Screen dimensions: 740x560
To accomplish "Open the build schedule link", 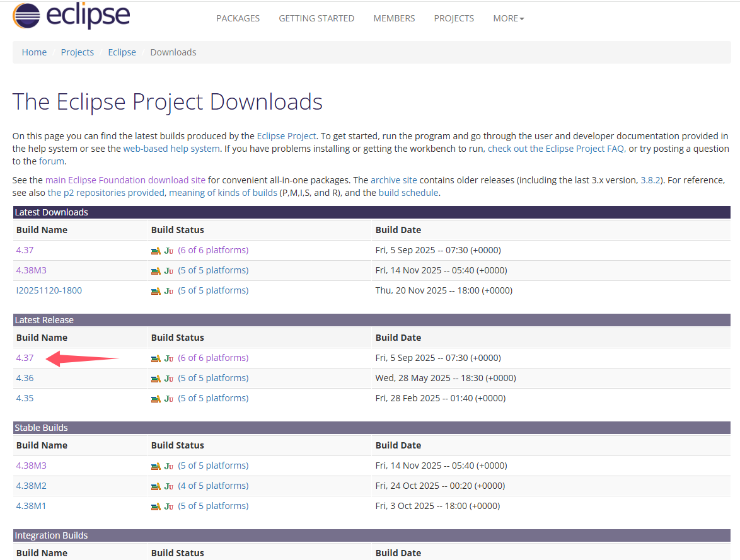I will click(408, 193).
